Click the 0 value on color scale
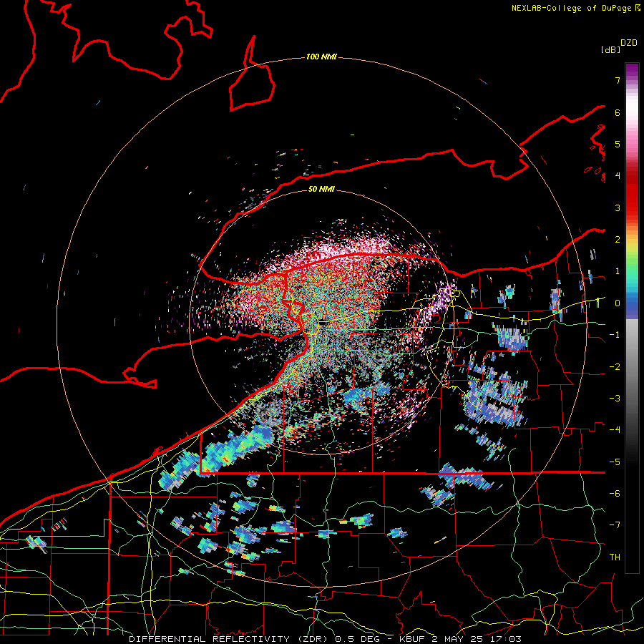644x644 pixels. [618, 303]
